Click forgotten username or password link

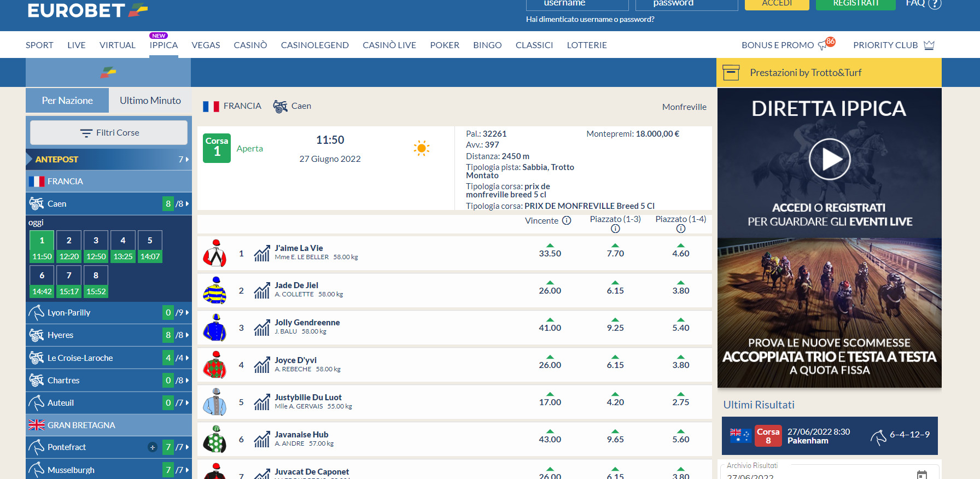[590, 19]
